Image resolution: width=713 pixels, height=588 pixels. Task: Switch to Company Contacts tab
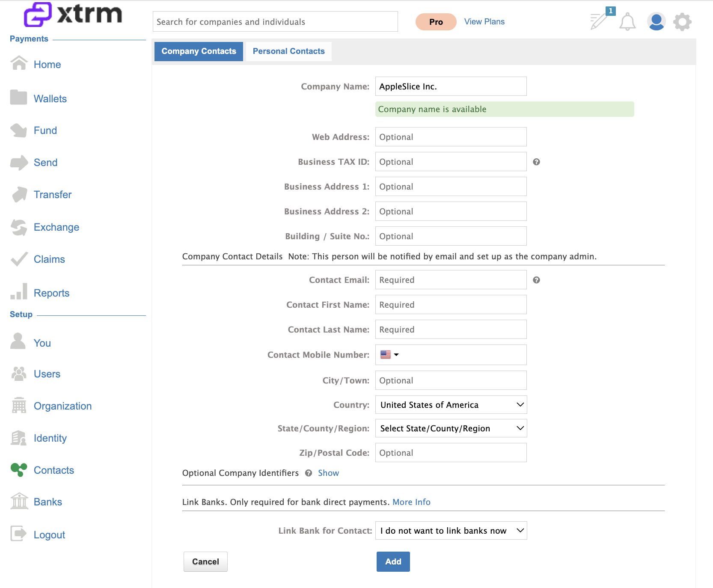point(199,51)
